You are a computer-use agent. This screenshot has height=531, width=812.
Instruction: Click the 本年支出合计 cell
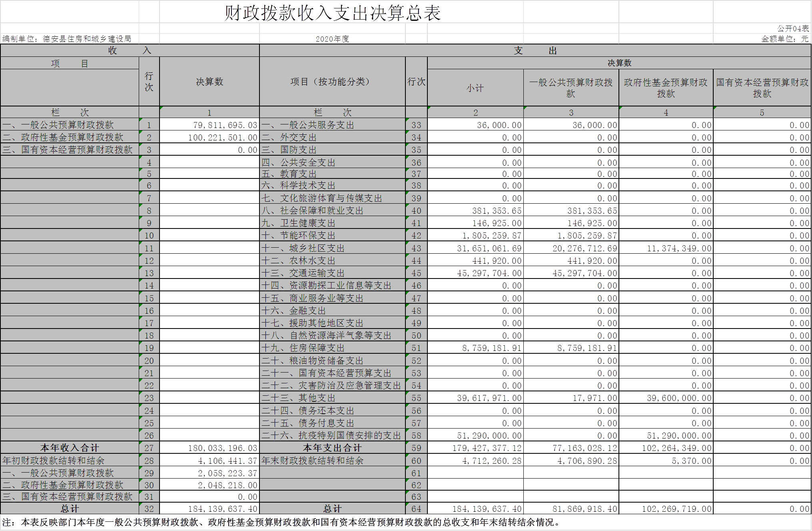[332, 448]
